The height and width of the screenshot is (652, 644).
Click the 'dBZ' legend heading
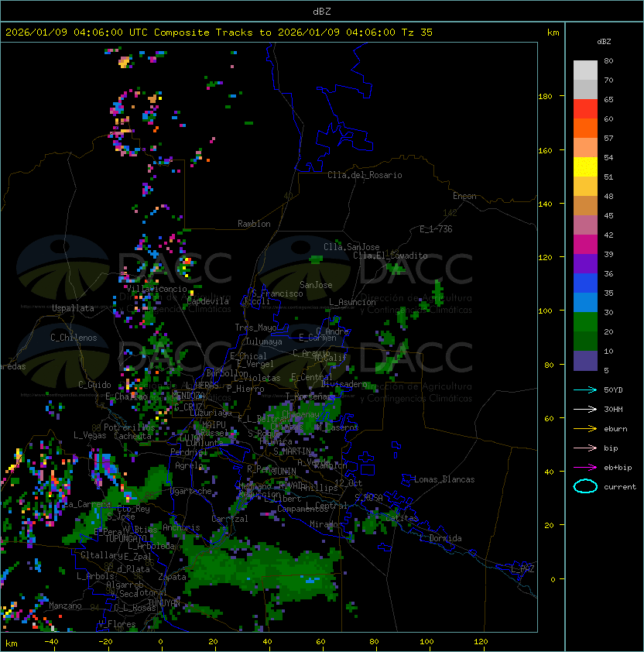point(604,42)
